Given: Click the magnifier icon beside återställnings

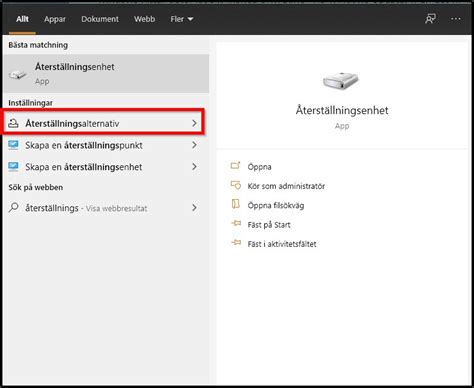Looking at the screenshot, I should pos(13,208).
